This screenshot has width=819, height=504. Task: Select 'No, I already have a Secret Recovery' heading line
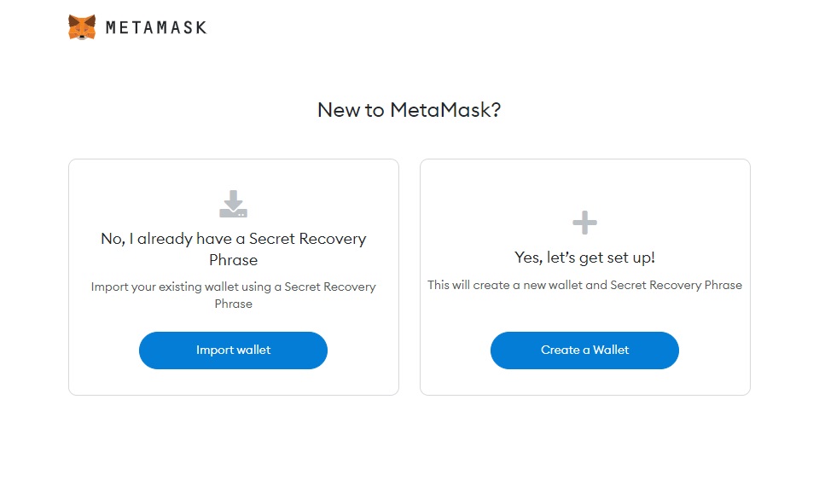pos(234,239)
